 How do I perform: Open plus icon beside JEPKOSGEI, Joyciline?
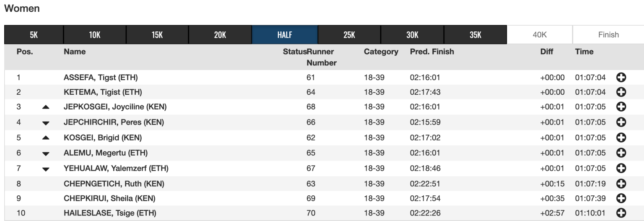(621, 107)
